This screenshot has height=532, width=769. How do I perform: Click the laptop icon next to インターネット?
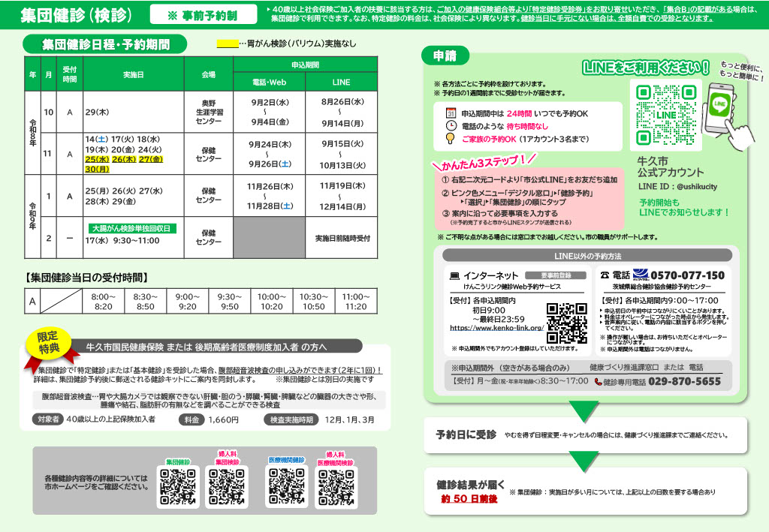pos(454,276)
